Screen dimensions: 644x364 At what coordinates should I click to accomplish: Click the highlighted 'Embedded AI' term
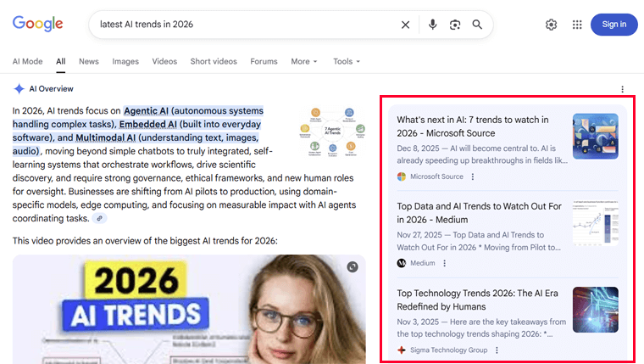[147, 124]
